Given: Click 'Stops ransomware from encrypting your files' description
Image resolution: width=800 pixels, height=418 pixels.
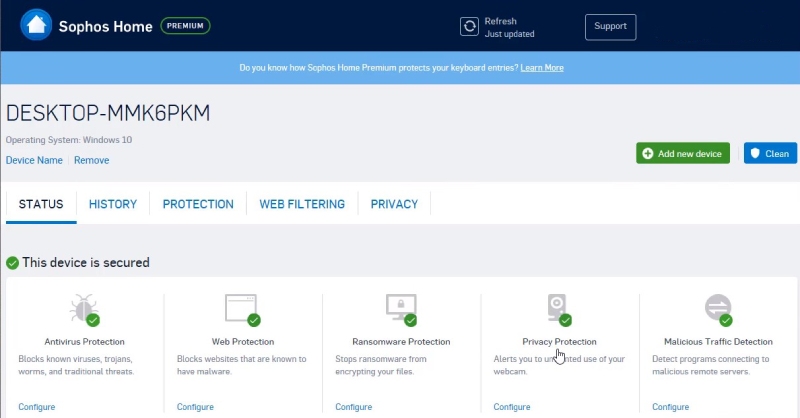Looking at the screenshot, I should click(381, 365).
